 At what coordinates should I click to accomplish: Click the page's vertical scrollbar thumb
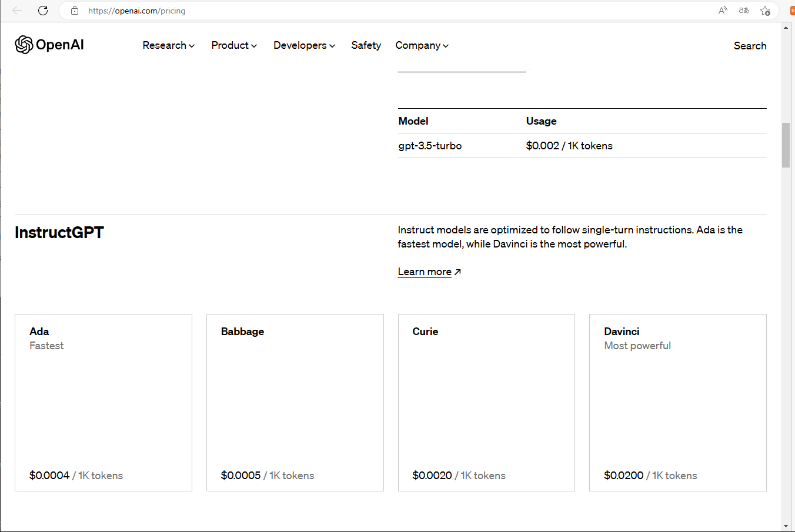click(786, 145)
